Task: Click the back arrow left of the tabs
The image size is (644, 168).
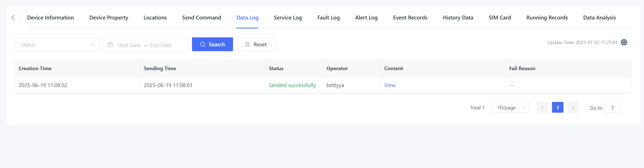Action: (x=13, y=17)
